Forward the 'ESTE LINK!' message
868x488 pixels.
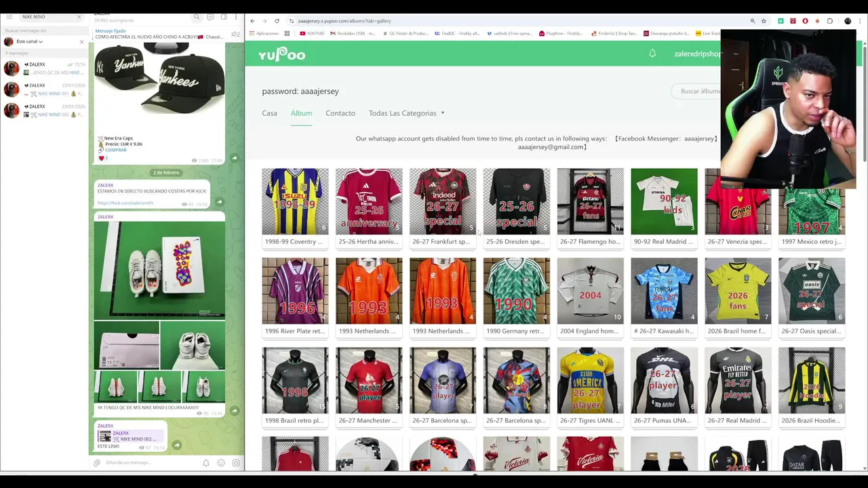176,445
